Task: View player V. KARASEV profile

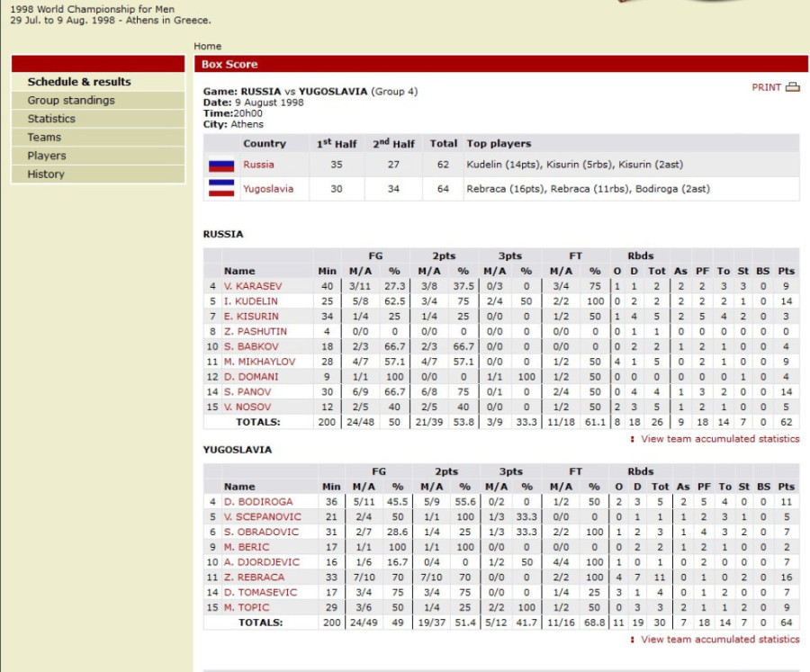Action: [253, 286]
